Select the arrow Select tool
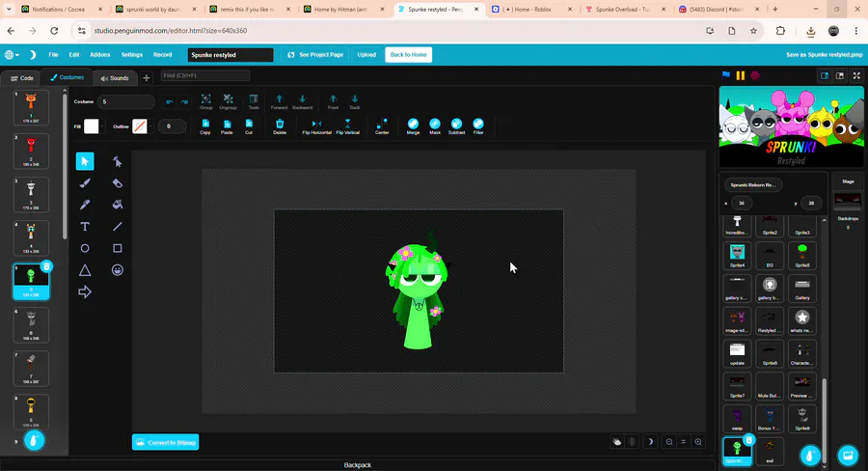The height and width of the screenshot is (471, 868). [x=85, y=161]
